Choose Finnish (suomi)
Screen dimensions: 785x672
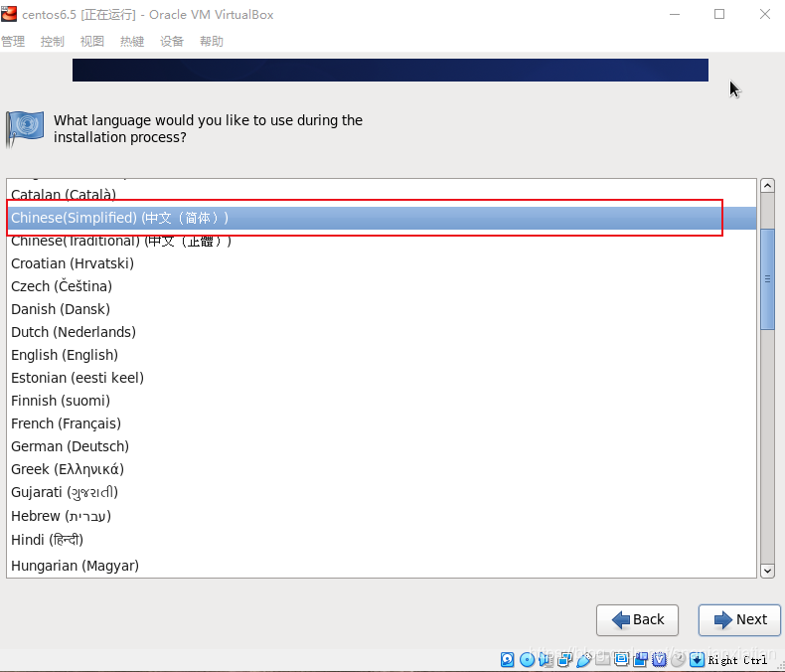click(382, 401)
